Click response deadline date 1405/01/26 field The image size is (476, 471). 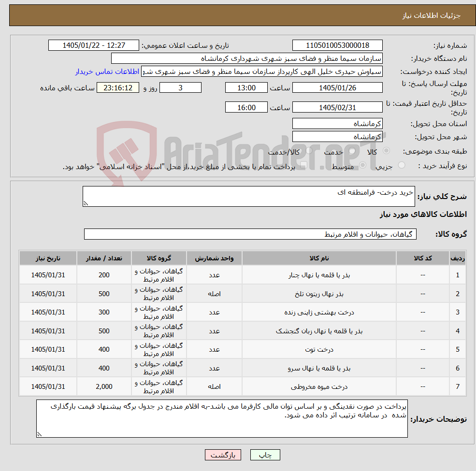click(x=337, y=88)
